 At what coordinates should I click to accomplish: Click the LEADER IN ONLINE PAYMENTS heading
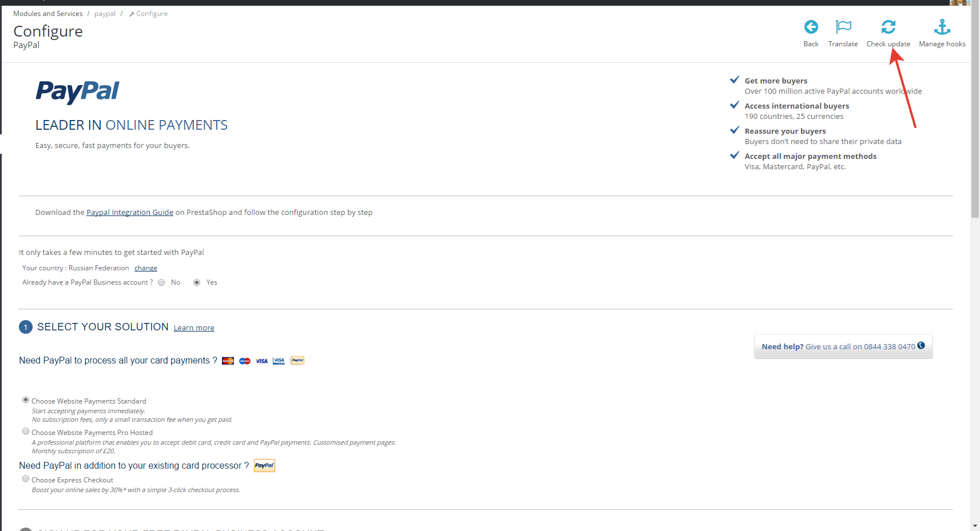coord(132,125)
